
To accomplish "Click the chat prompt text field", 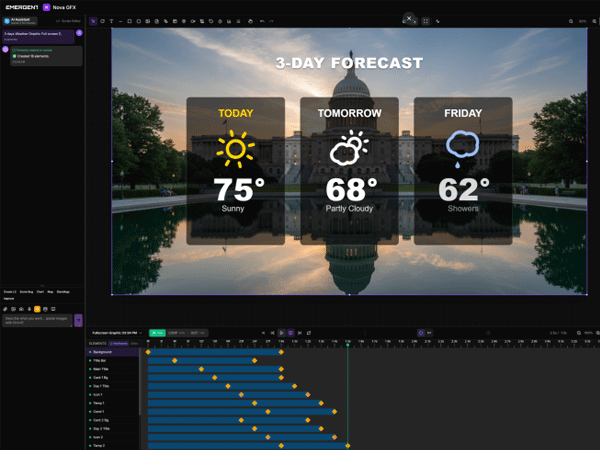I will pyautogui.click(x=35, y=321).
